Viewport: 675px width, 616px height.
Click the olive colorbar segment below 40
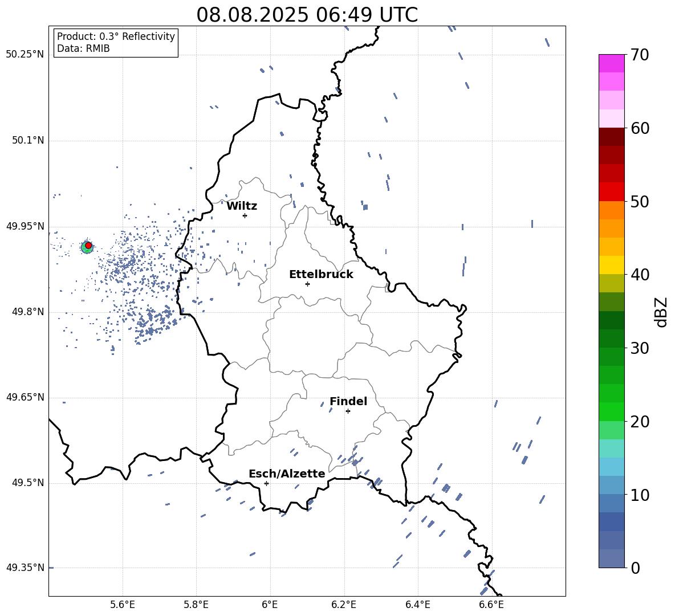click(x=611, y=283)
